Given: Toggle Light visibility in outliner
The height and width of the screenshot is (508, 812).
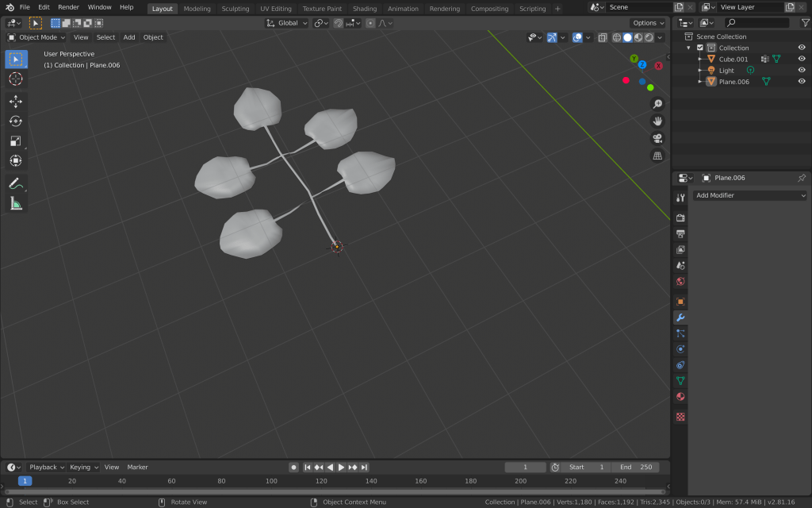Looking at the screenshot, I should [802, 70].
